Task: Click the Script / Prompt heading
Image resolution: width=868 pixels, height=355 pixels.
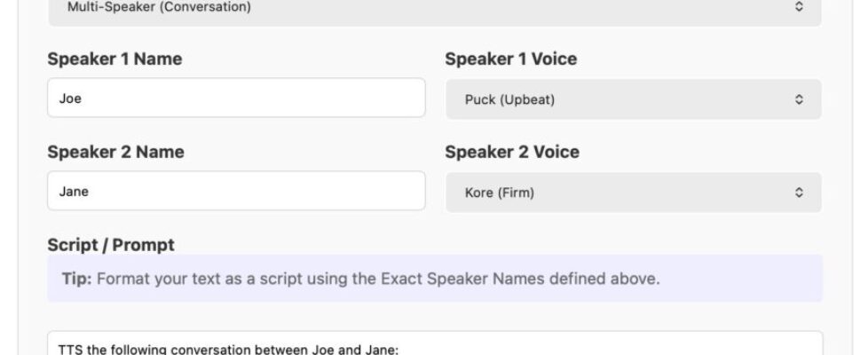Action: [x=110, y=244]
